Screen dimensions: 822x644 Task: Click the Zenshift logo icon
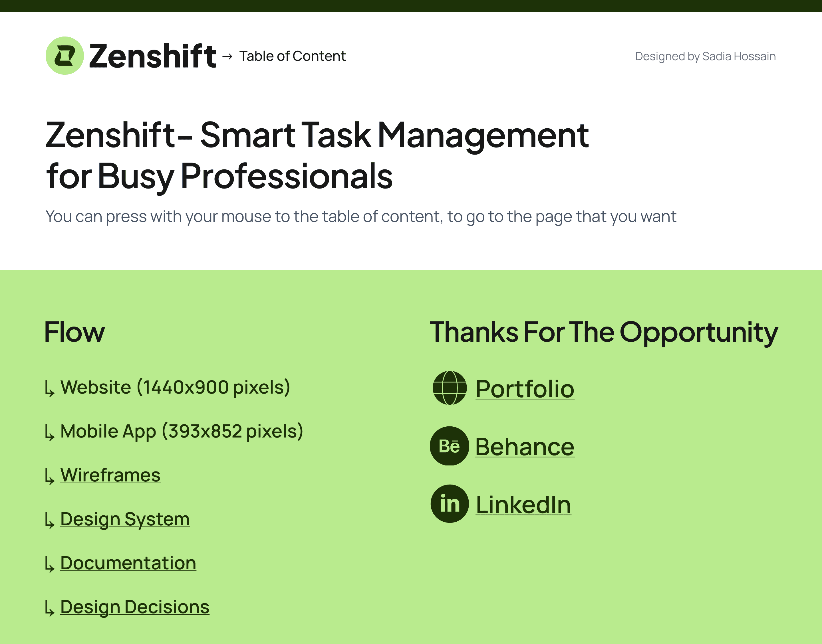(x=65, y=56)
